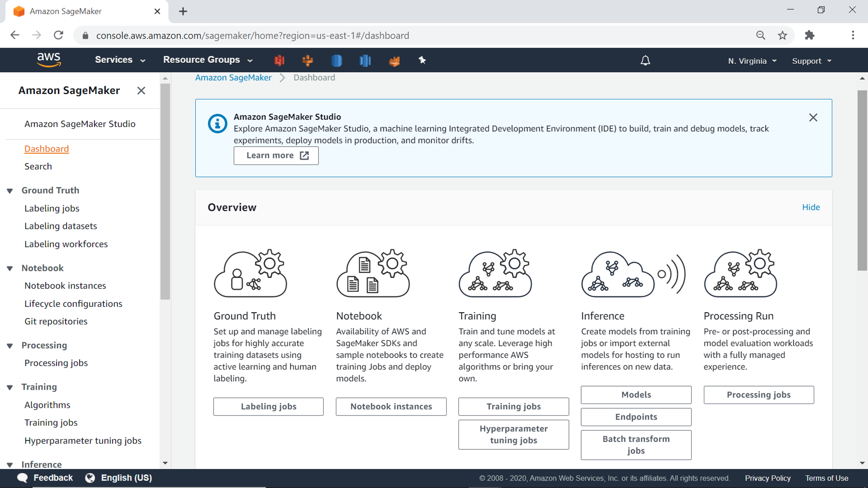The image size is (868, 488).
Task: Click the Feedback speech bubble icon
Action: (22, 478)
